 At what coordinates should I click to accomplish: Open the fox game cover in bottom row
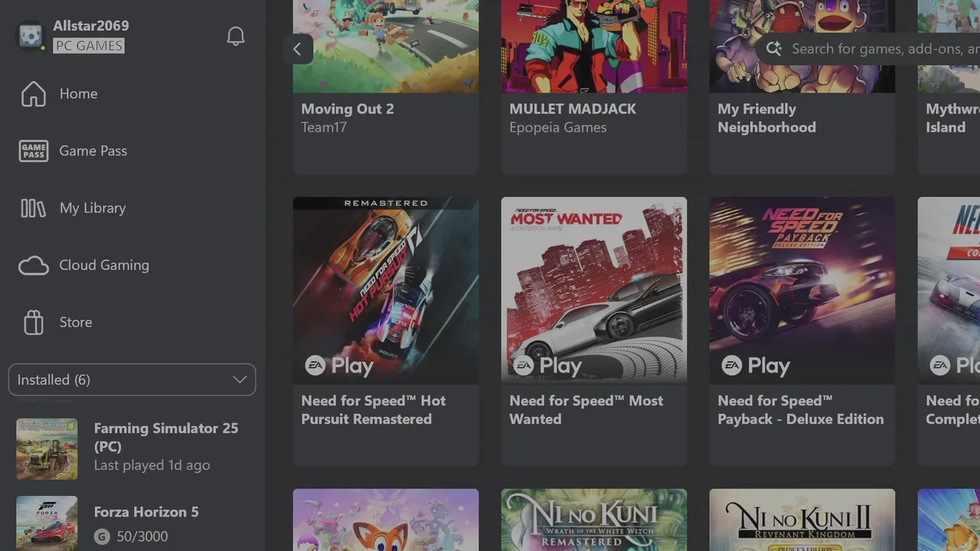[x=386, y=520]
